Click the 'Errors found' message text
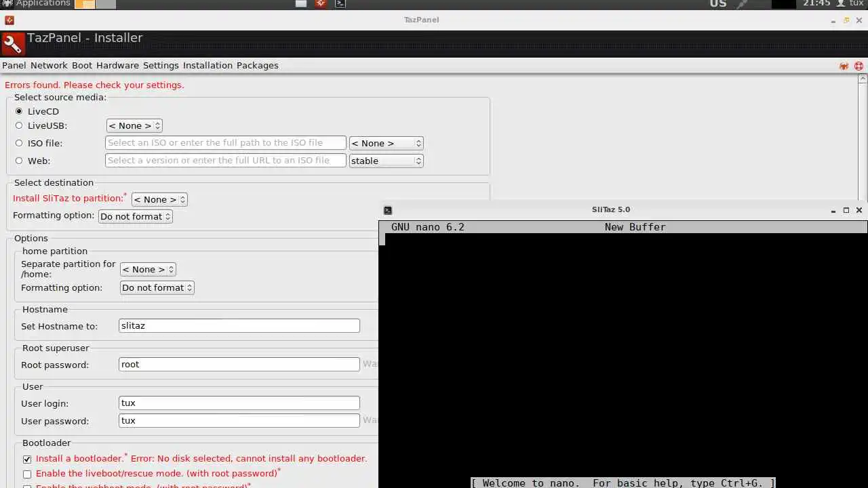Screen dimensions: 868x488 click(94, 85)
